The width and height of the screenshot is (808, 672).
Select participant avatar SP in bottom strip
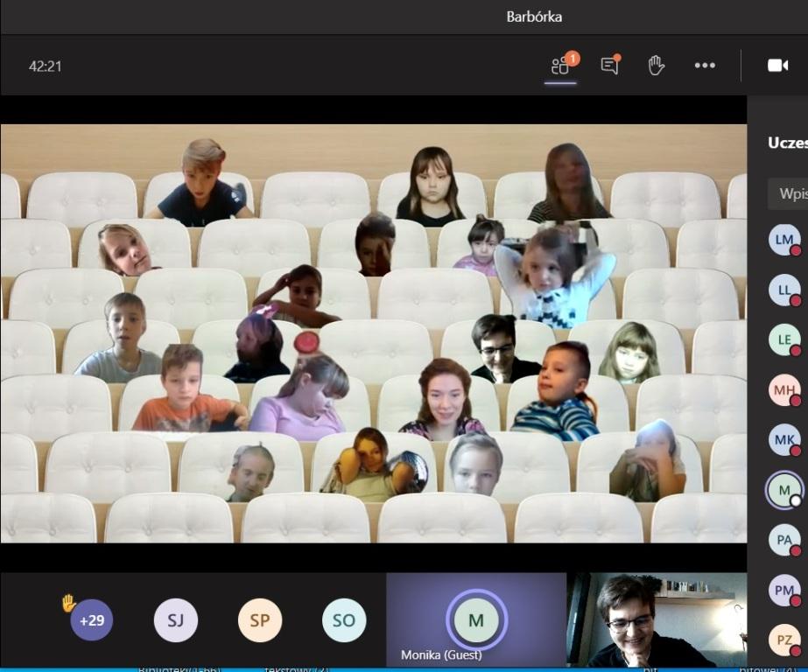[260, 620]
